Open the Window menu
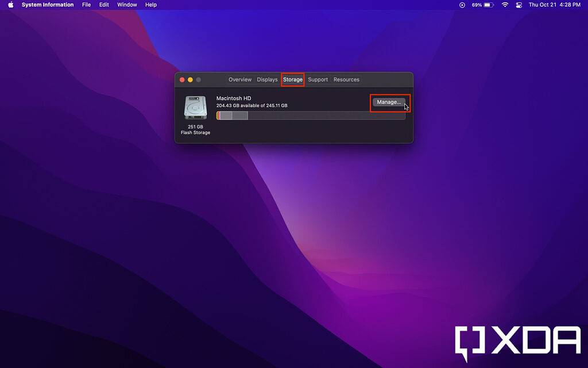 (126, 5)
